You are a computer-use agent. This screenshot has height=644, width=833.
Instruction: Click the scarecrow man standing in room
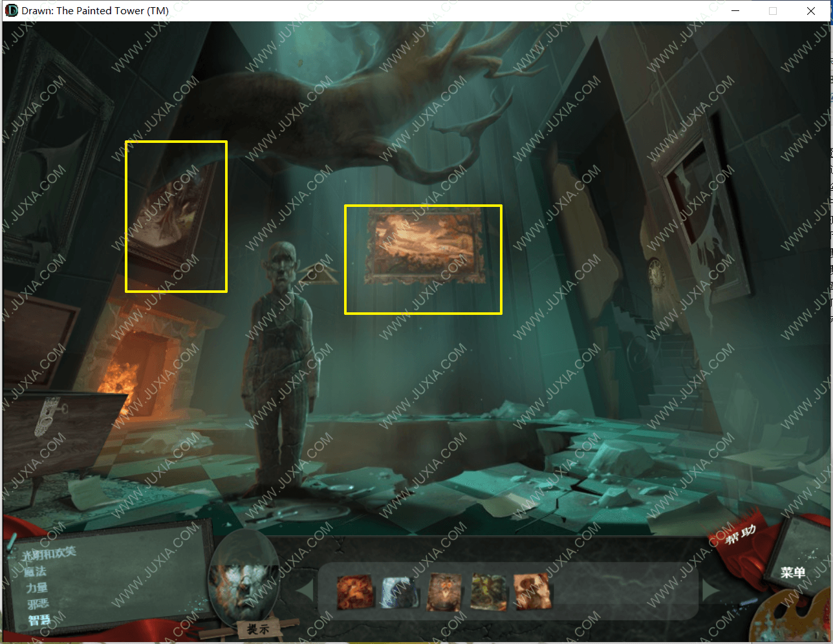(x=281, y=369)
